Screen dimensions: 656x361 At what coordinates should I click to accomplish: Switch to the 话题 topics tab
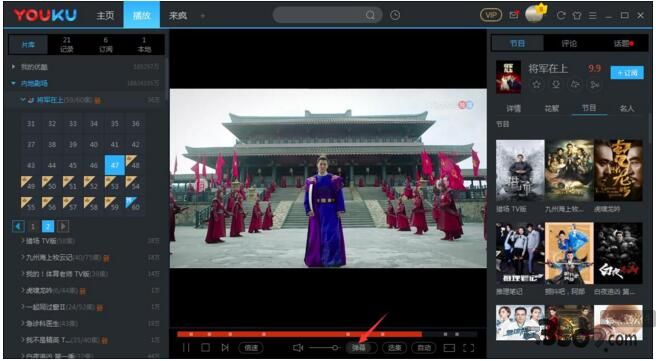622,44
